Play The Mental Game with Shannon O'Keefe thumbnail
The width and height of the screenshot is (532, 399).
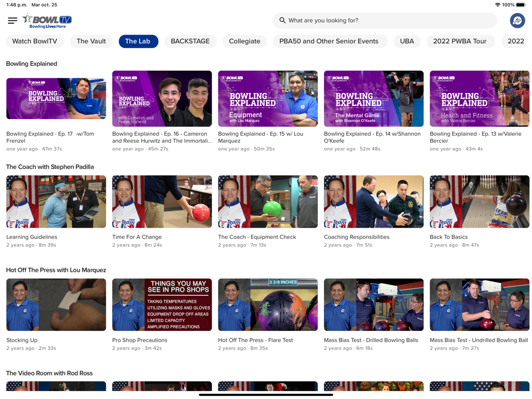(373, 98)
